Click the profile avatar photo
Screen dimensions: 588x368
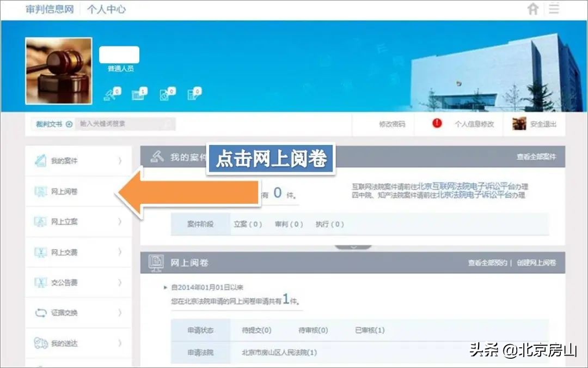59,70
